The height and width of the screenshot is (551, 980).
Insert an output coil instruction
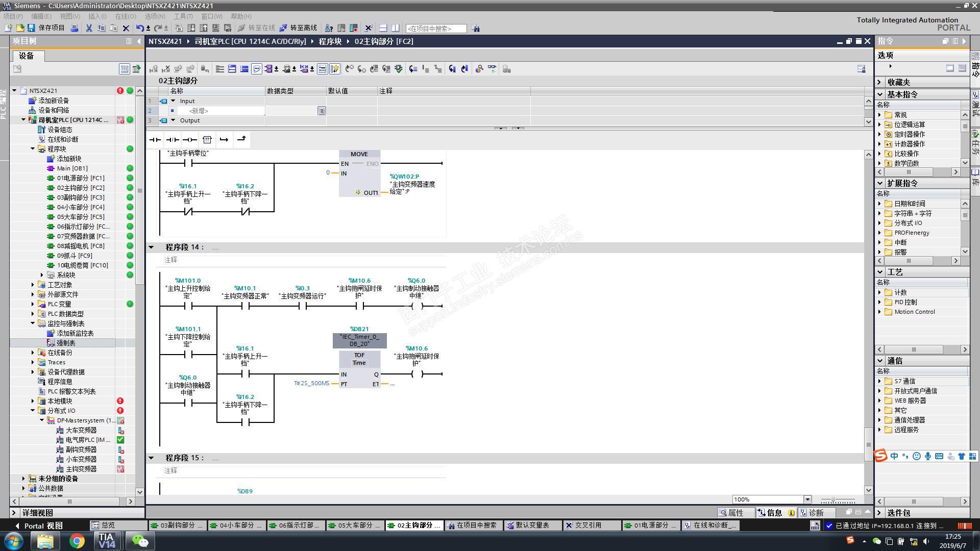pyautogui.click(x=190, y=140)
